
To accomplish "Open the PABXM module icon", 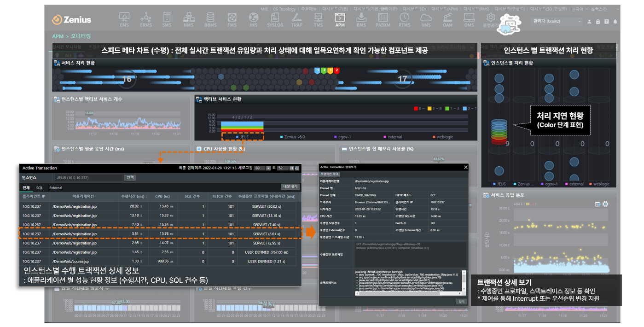I will [x=383, y=19].
